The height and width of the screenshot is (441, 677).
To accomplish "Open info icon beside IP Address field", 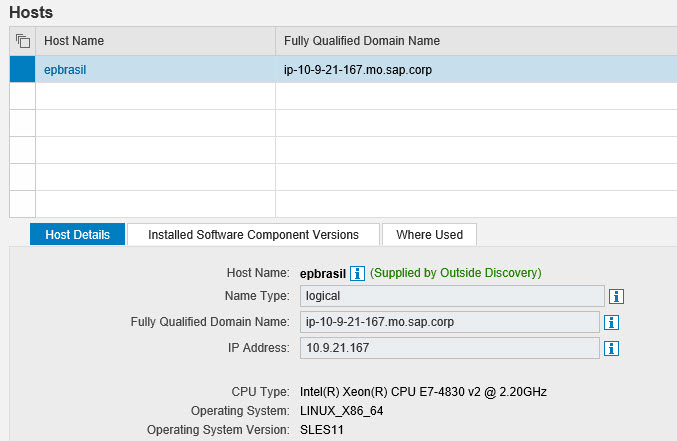I will 611,348.
